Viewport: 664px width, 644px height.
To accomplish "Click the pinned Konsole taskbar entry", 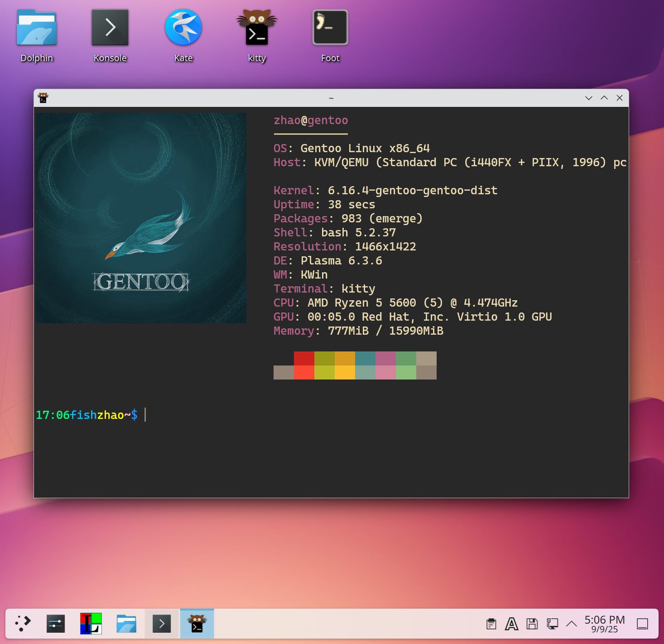I will (161, 624).
